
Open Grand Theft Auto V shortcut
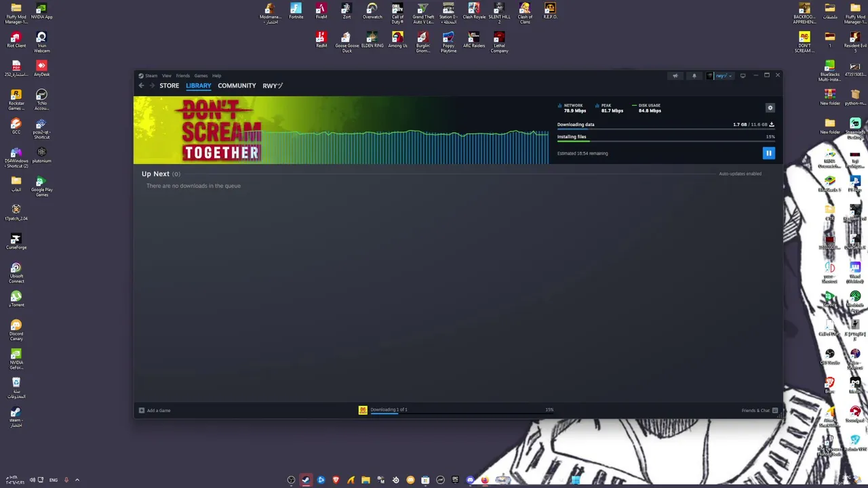(x=423, y=14)
